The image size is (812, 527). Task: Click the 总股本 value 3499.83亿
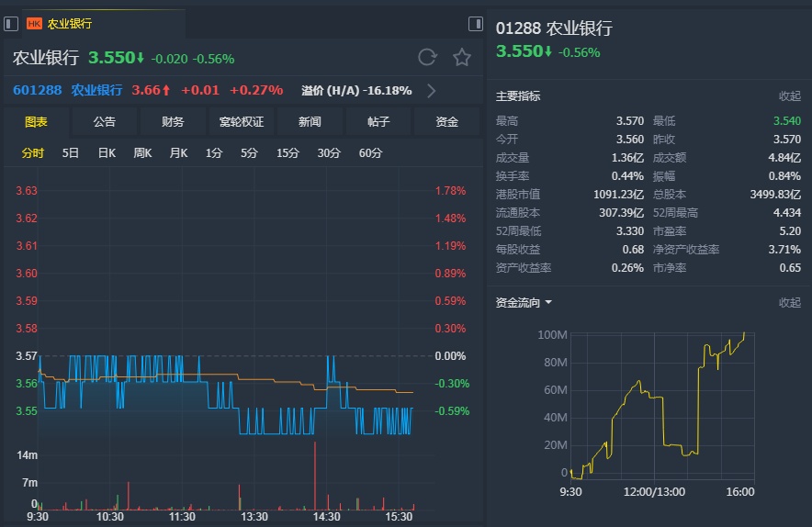[x=776, y=195]
